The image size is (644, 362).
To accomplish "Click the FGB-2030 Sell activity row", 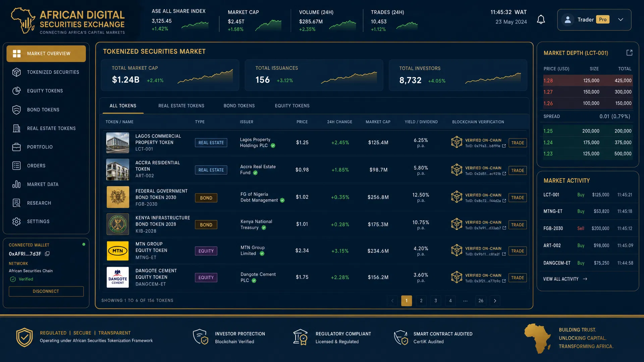I will [588, 228].
